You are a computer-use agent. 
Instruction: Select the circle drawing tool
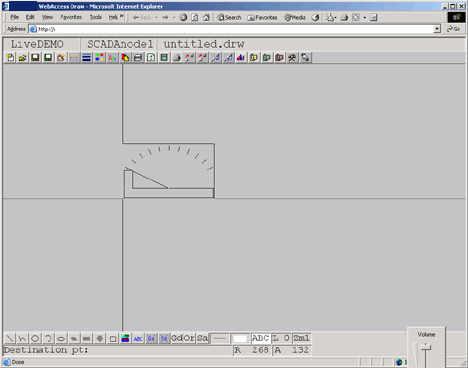[35, 339]
